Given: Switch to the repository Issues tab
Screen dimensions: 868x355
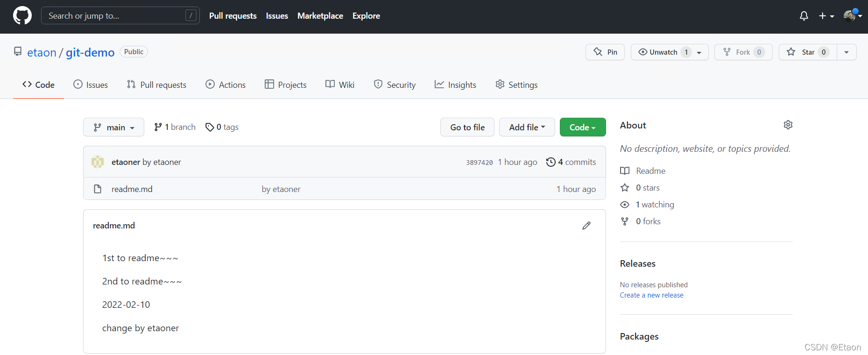Looking at the screenshot, I should (x=91, y=85).
